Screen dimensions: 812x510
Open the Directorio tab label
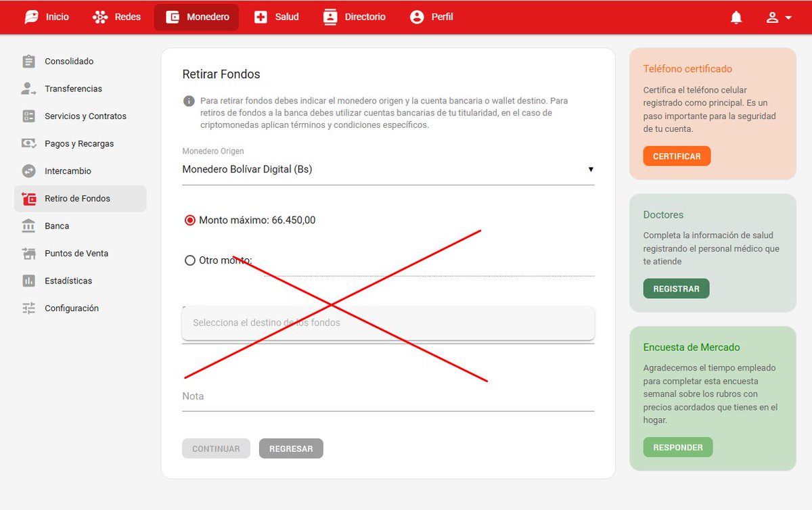[365, 17]
